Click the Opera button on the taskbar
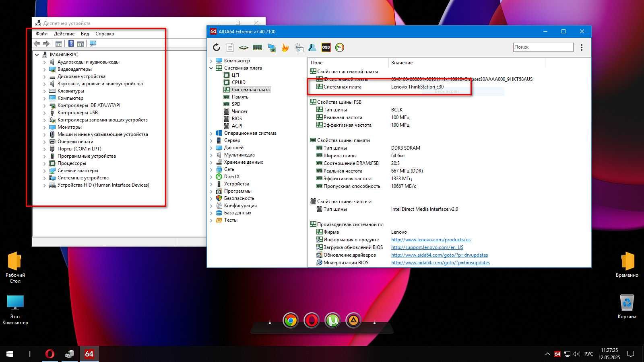Screen dimensions: 644x362 50,354
